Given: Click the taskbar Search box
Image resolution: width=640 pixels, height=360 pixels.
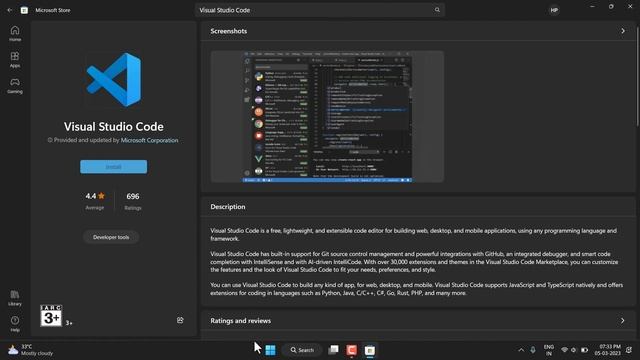Looking at the screenshot, I should (x=302, y=350).
